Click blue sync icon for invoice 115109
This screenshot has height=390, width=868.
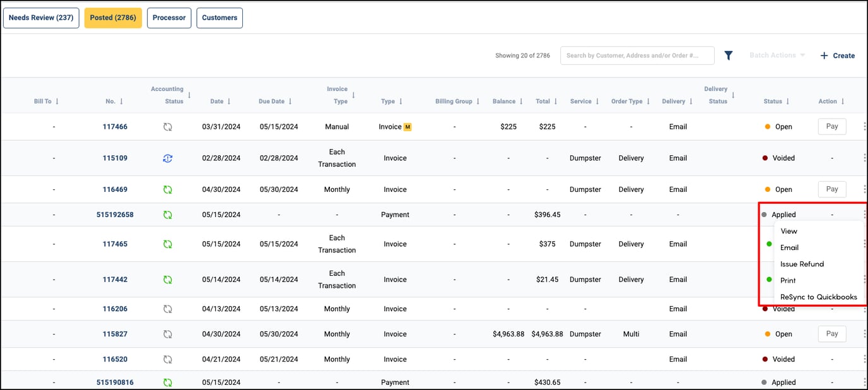[x=167, y=158]
